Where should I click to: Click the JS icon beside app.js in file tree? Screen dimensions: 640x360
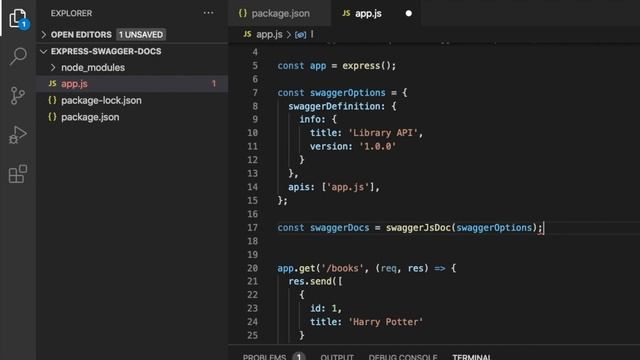pos(52,84)
